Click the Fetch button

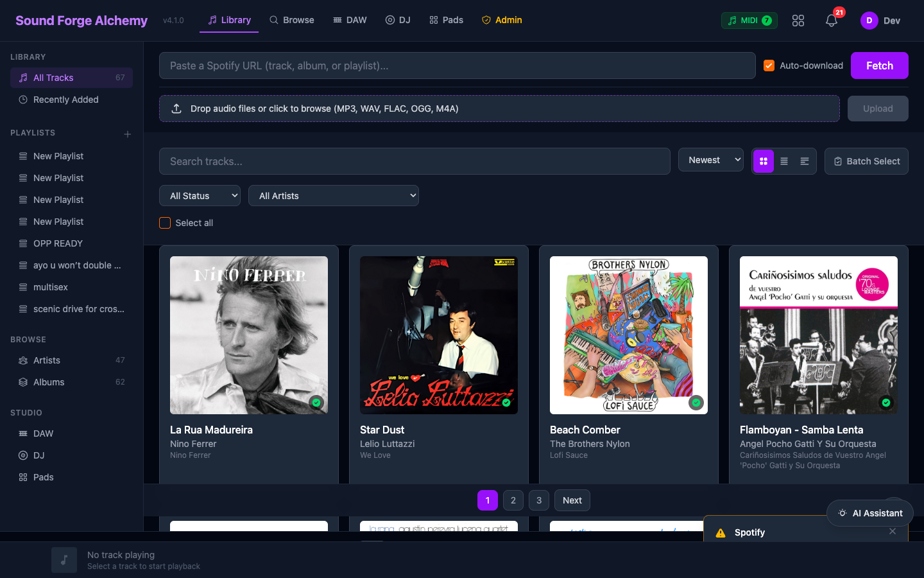click(879, 65)
